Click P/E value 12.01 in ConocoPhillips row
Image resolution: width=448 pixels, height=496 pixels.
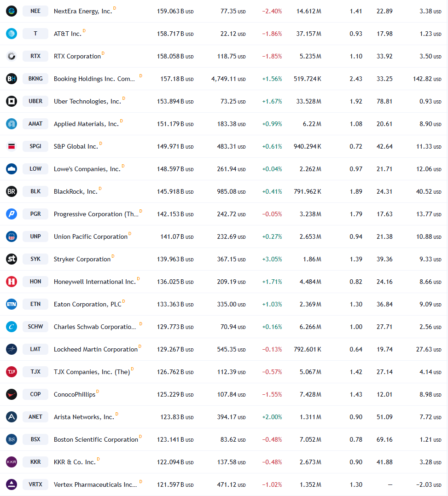coord(384,394)
